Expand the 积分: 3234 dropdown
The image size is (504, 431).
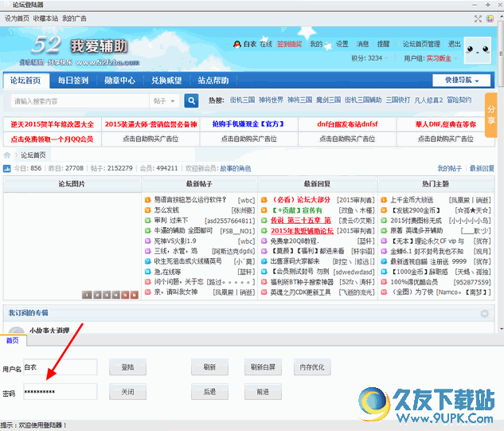[x=369, y=58]
